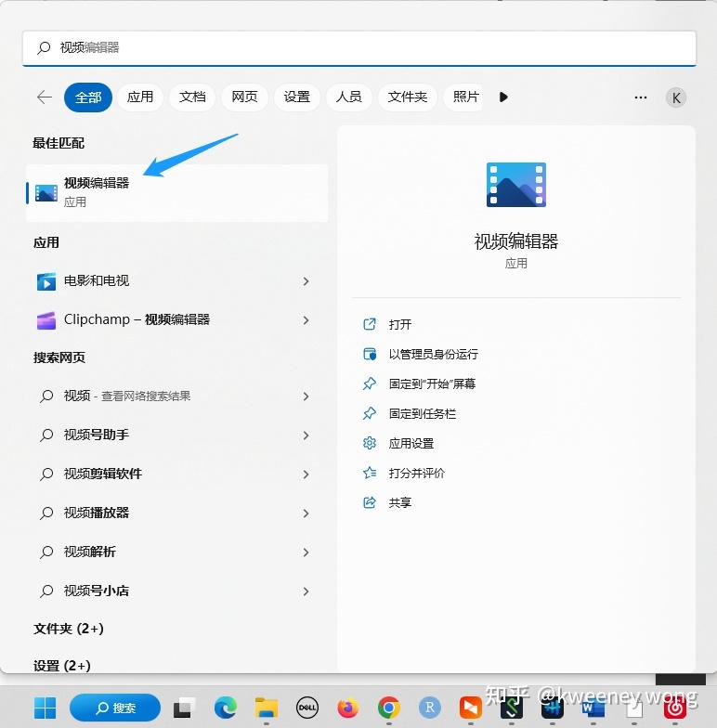Show more filter tabs with the play arrow

[503, 97]
